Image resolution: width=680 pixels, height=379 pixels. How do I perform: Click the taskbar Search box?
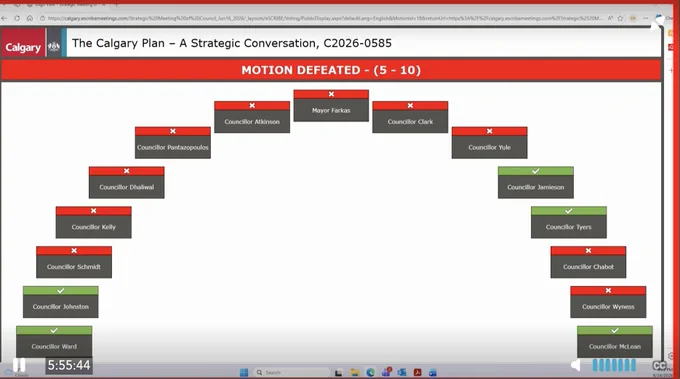291,372
